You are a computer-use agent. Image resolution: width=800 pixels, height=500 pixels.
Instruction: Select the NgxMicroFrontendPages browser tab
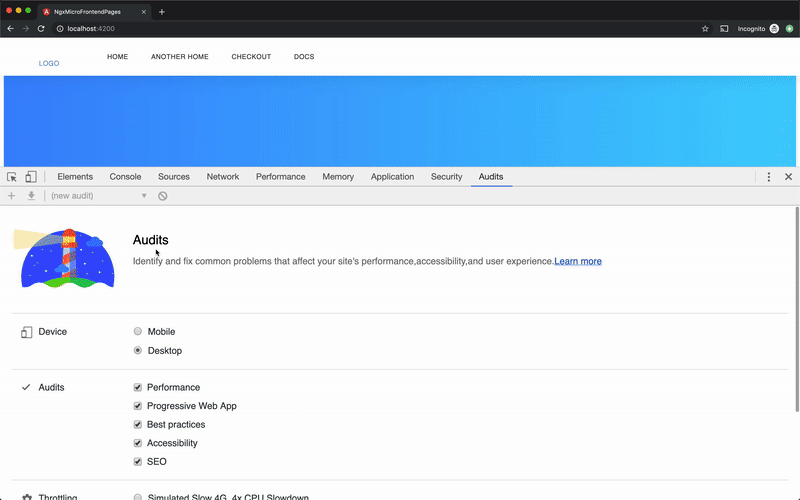click(x=92, y=12)
